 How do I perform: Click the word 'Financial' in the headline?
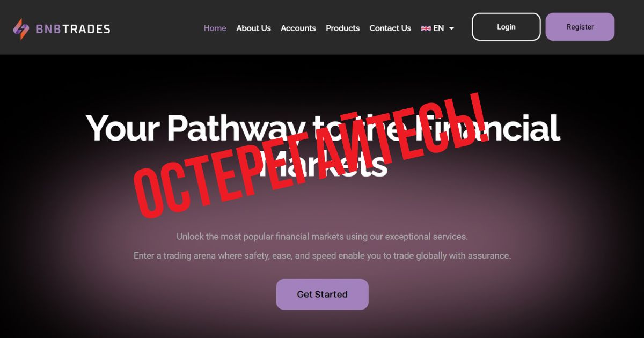tap(482, 128)
